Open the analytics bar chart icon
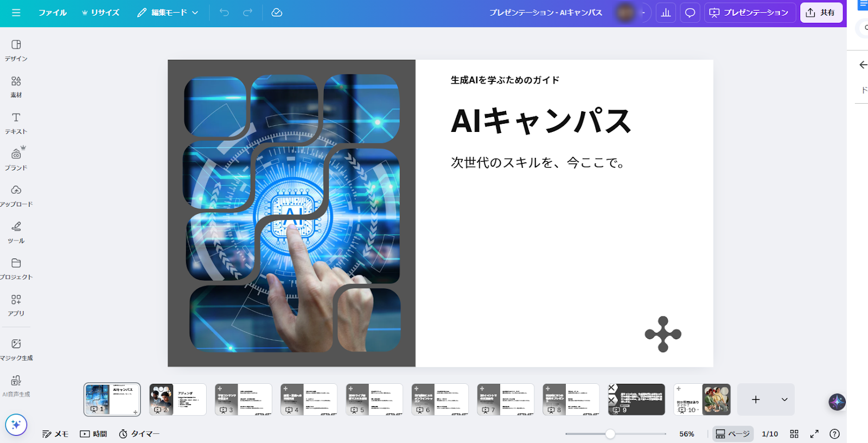Image resolution: width=868 pixels, height=443 pixels. coord(666,12)
